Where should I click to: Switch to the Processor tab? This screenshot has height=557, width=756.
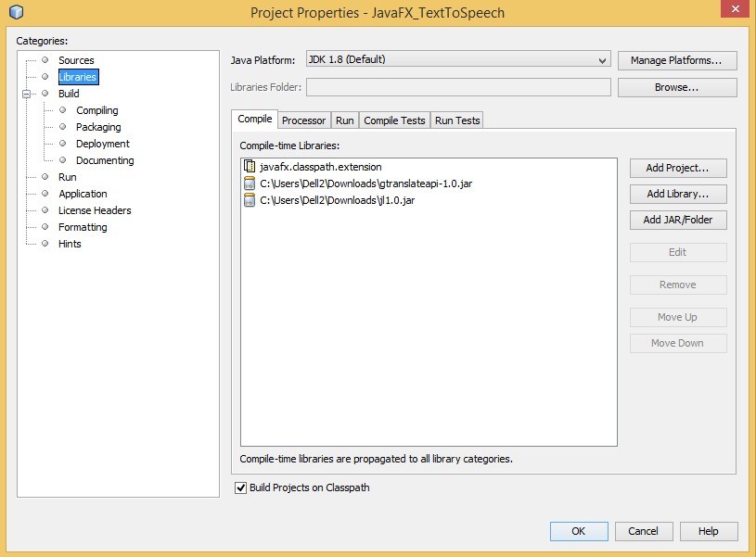click(x=303, y=120)
